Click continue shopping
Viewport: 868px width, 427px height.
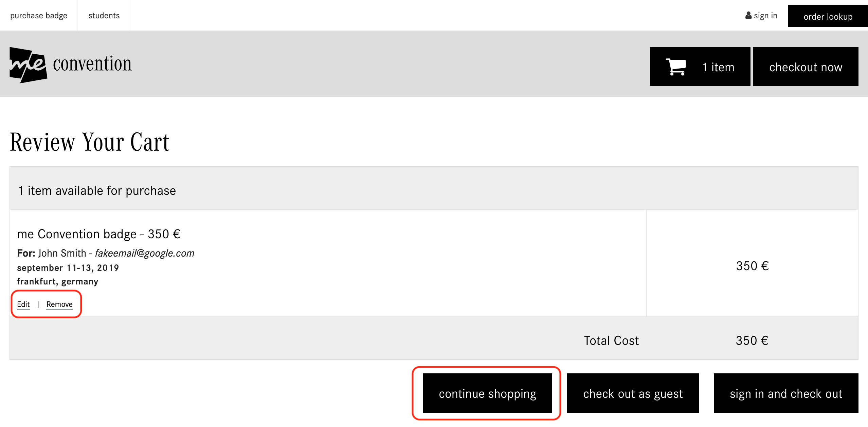coord(487,393)
